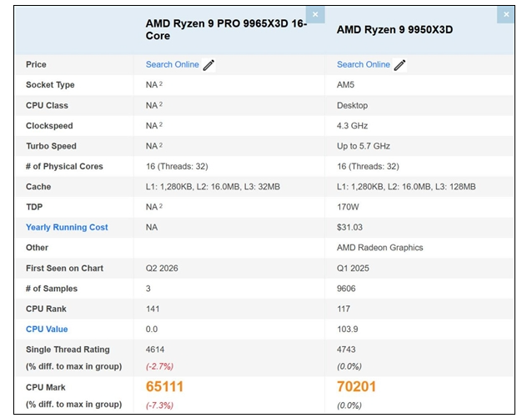Click the Turbo Speed row label
The height and width of the screenshot is (418, 532).
click(51, 146)
